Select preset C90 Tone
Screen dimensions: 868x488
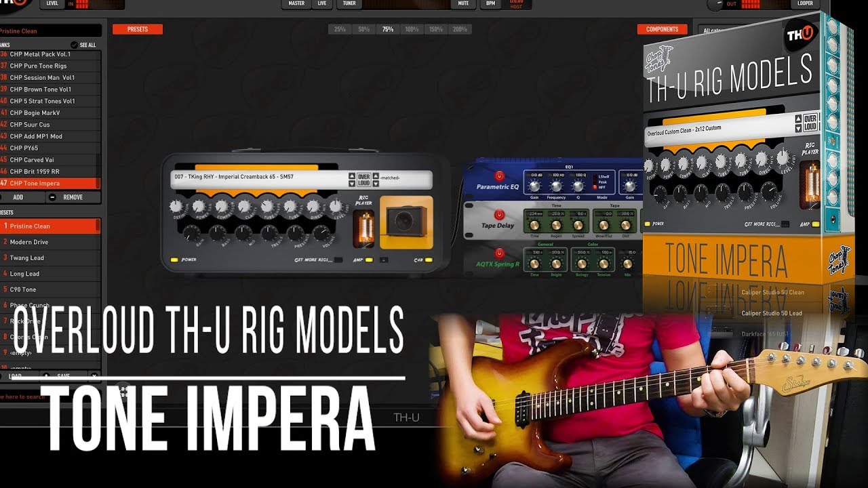click(x=50, y=289)
